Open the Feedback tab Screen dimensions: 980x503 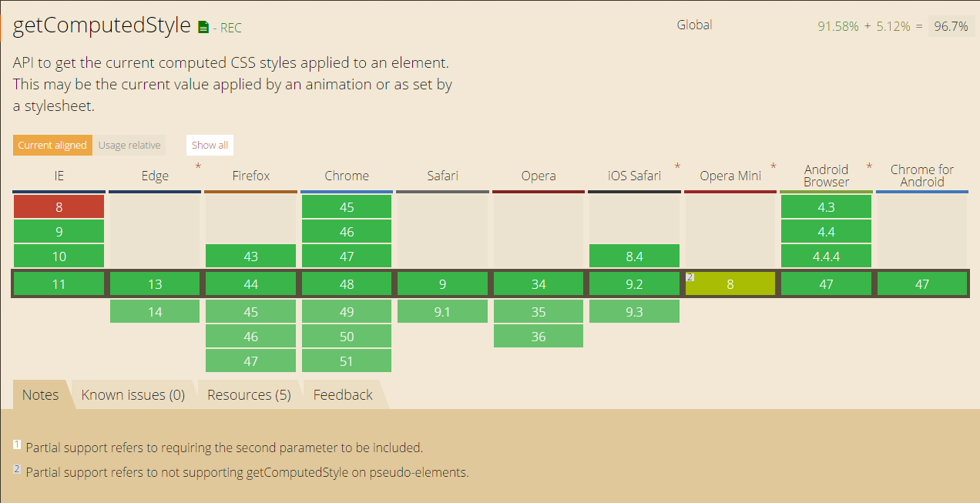[343, 394]
